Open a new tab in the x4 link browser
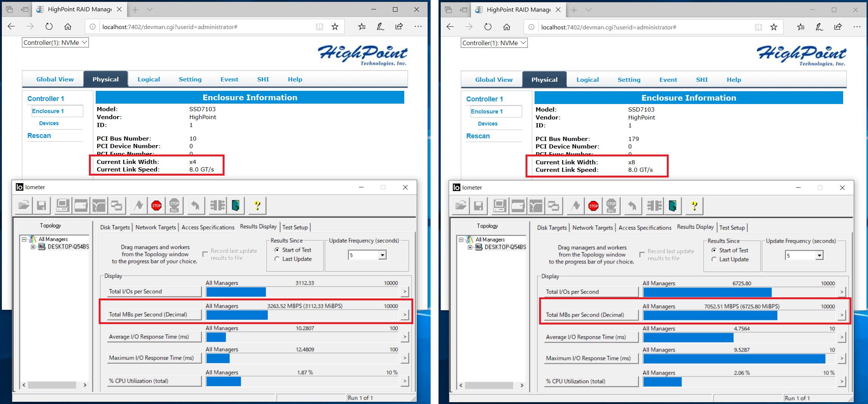 click(x=135, y=9)
